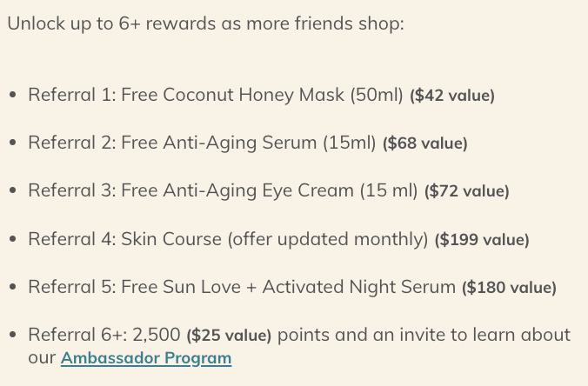Click the bold "($72 value)" label
This screenshot has height=386, width=588.
(x=466, y=191)
